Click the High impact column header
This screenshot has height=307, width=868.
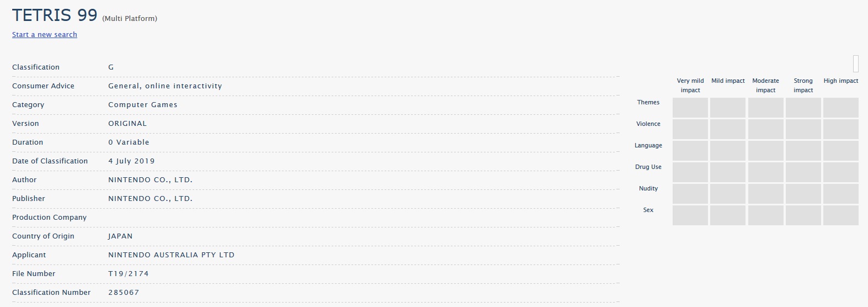coord(840,81)
